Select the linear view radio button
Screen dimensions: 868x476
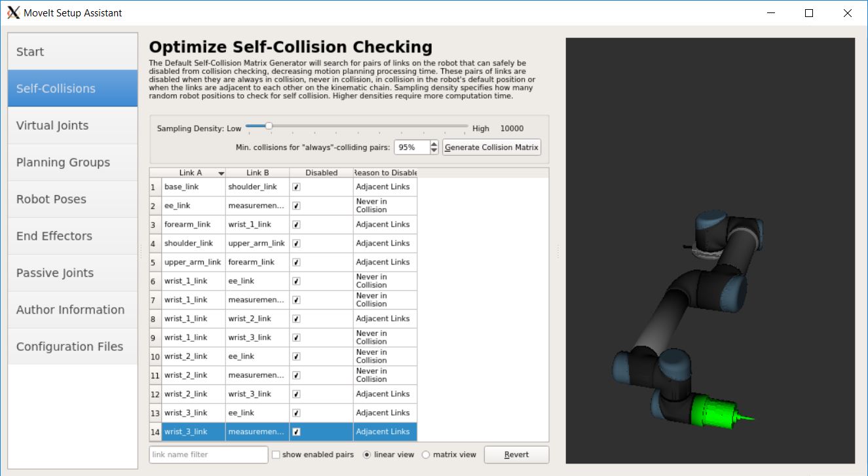pyautogui.click(x=366, y=454)
